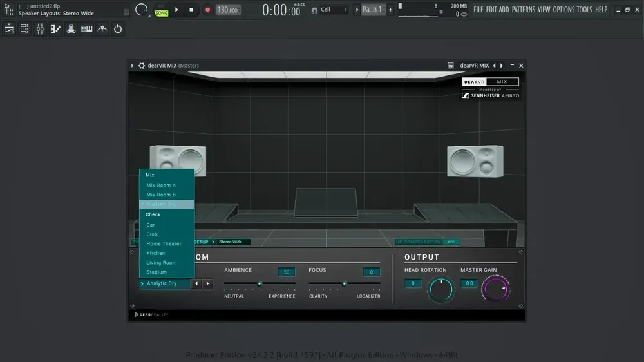Image resolution: width=644 pixels, height=362 pixels.
Task: Open the Analytic Dry room preset dropdown
Action: click(165, 283)
